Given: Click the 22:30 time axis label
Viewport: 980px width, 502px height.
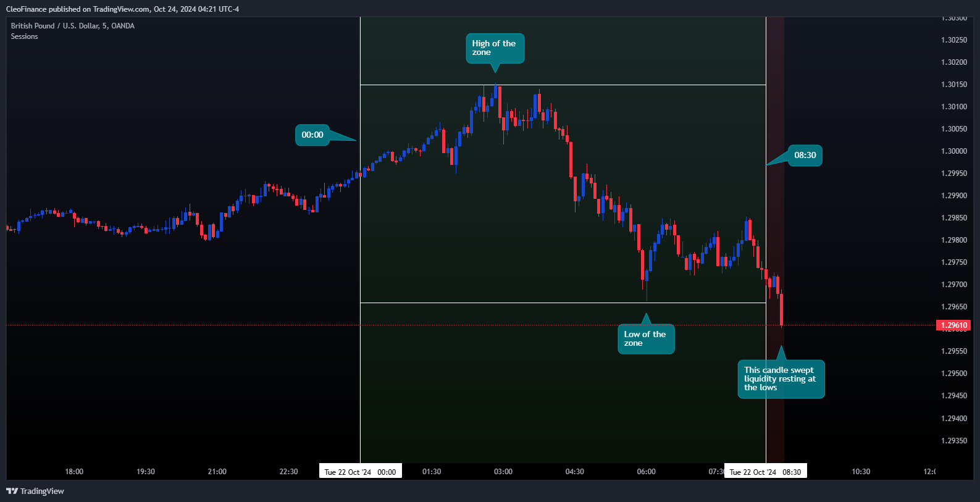Looking at the screenshot, I should tap(288, 472).
